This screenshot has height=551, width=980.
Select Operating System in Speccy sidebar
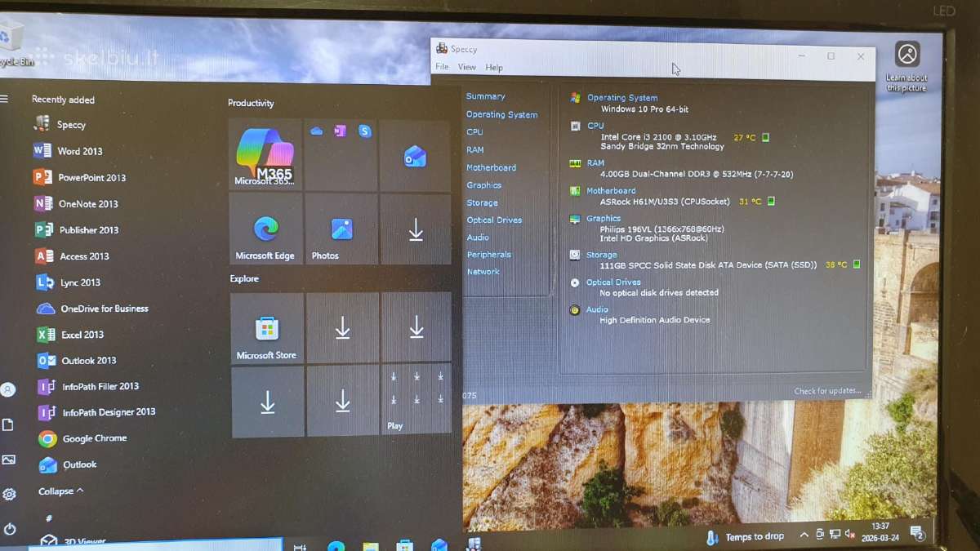coord(502,114)
